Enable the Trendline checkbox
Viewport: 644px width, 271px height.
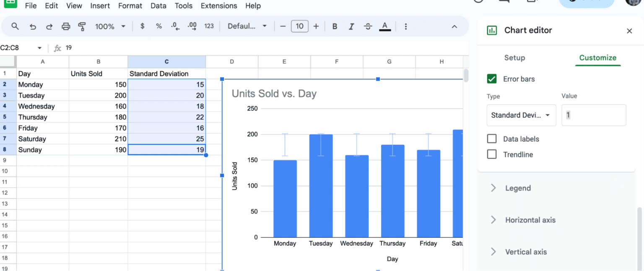point(492,154)
